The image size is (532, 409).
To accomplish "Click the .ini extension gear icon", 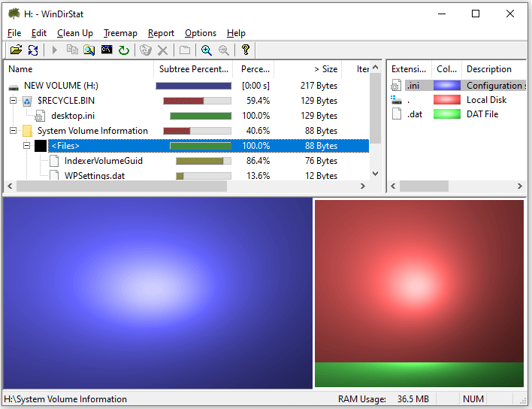I will click(x=396, y=86).
